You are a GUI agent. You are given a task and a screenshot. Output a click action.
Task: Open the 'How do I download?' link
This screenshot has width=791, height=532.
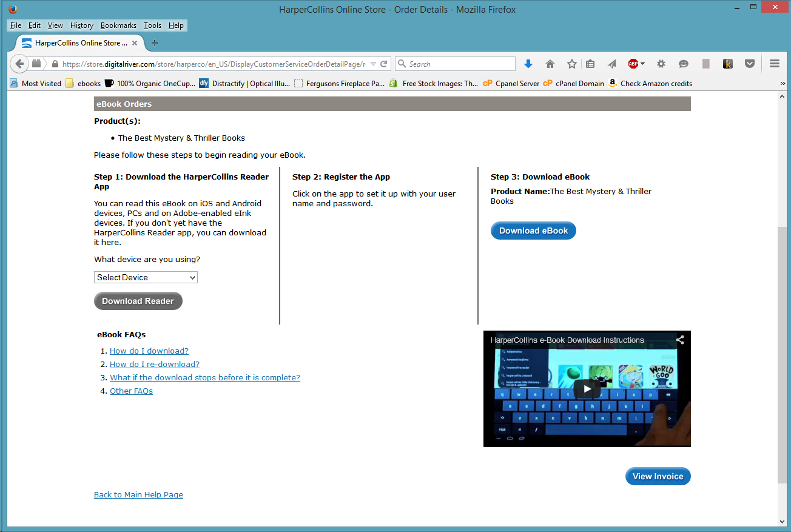pos(149,351)
